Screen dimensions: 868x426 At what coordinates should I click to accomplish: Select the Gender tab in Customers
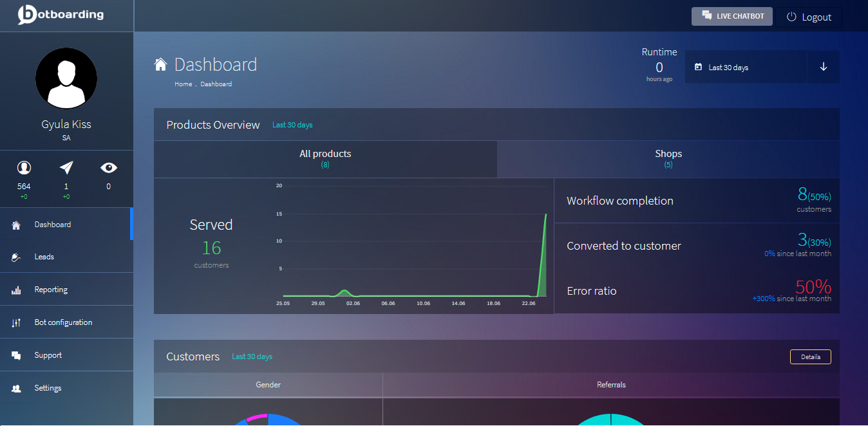(268, 385)
